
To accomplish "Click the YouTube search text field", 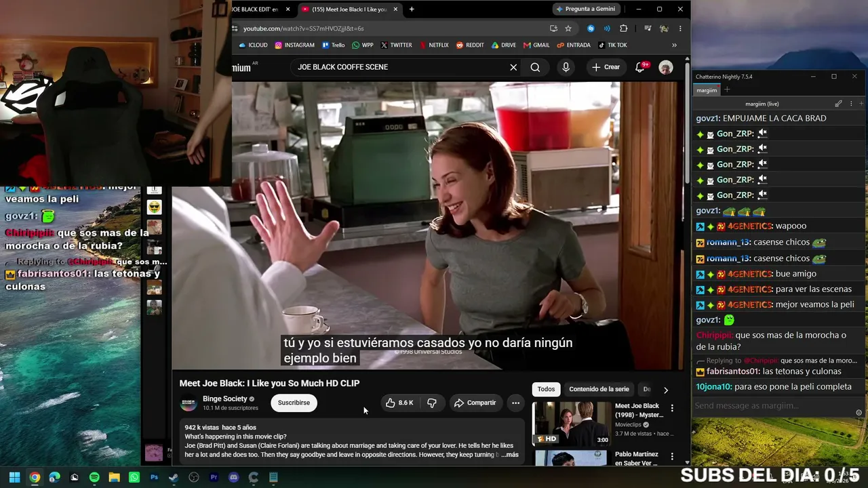I will coord(400,67).
